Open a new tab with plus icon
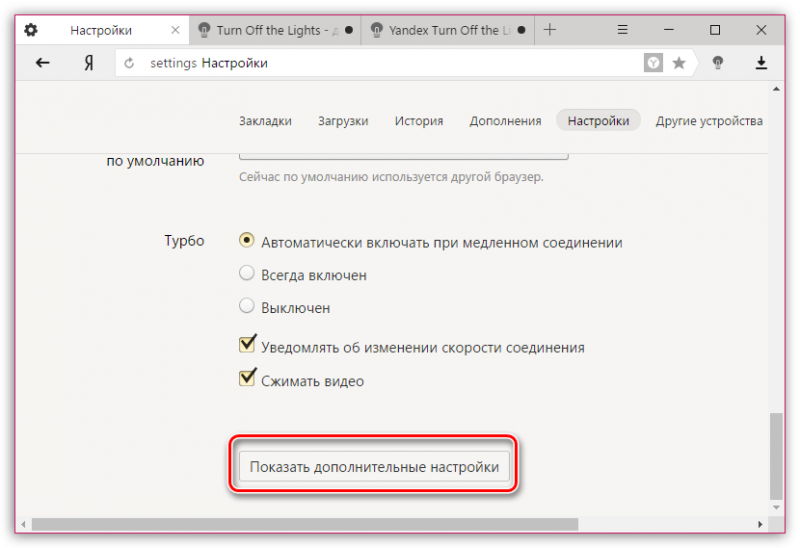 pyautogui.click(x=549, y=30)
